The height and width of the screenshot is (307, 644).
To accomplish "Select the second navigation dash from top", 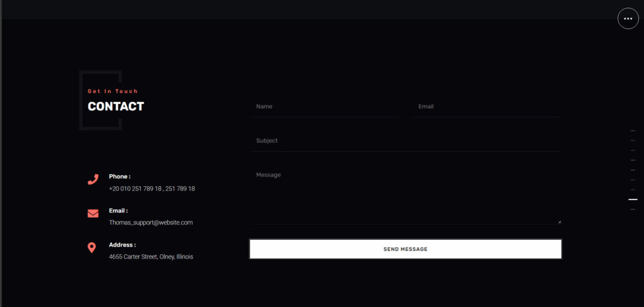I will (x=633, y=140).
